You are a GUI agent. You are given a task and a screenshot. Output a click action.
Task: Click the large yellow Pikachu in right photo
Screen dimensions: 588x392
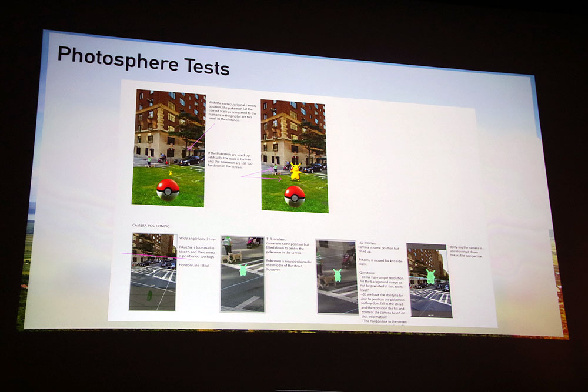point(296,172)
